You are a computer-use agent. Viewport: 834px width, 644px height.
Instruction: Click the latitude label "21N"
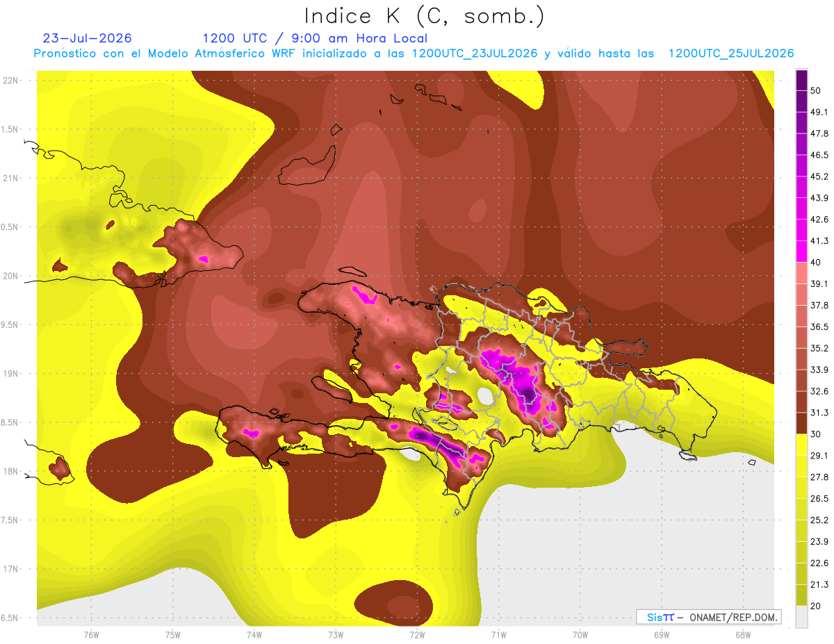pos(10,179)
